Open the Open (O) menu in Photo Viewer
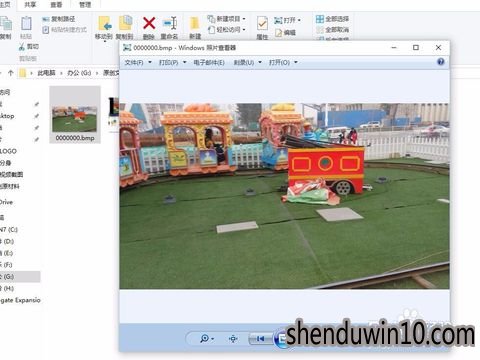The width and height of the screenshot is (480, 360). click(x=283, y=62)
